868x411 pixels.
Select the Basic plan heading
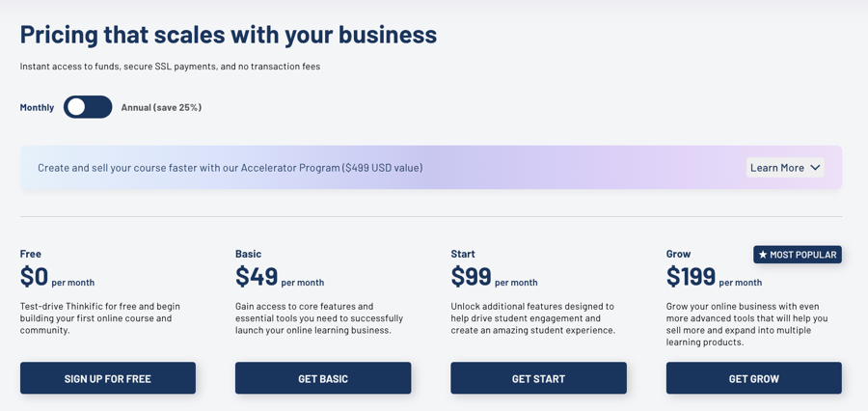tap(248, 254)
